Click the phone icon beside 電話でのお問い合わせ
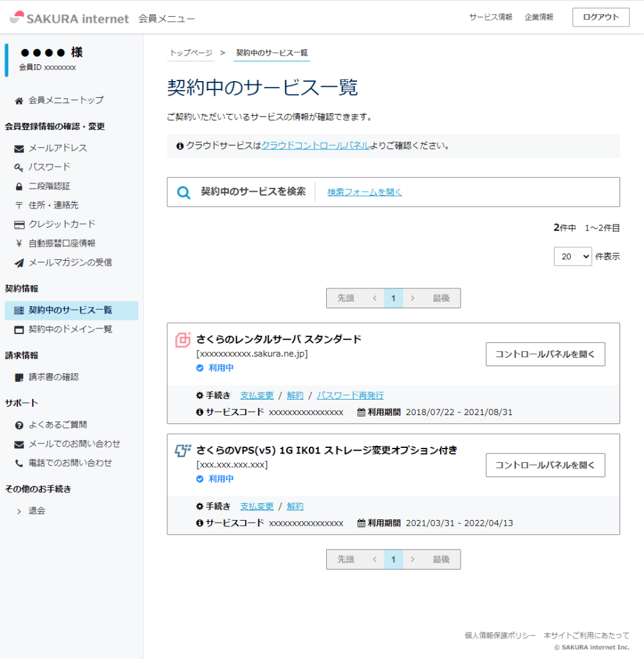 [x=19, y=463]
